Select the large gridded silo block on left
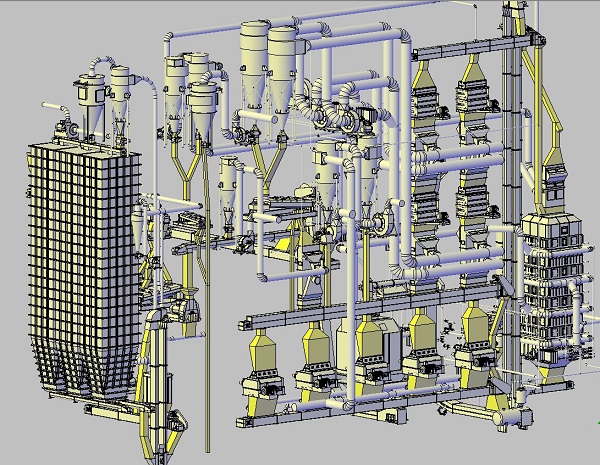This screenshot has height=465, width=600. [85, 250]
